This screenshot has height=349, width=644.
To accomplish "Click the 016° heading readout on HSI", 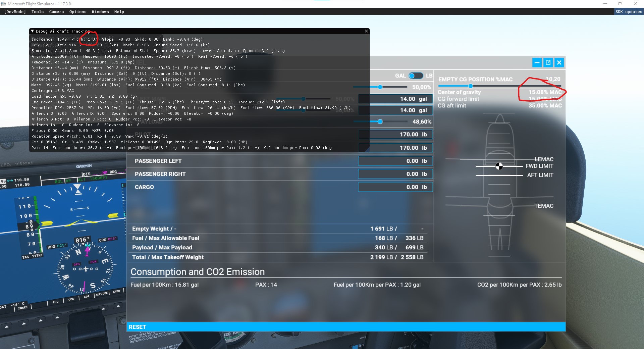I will (x=83, y=240).
